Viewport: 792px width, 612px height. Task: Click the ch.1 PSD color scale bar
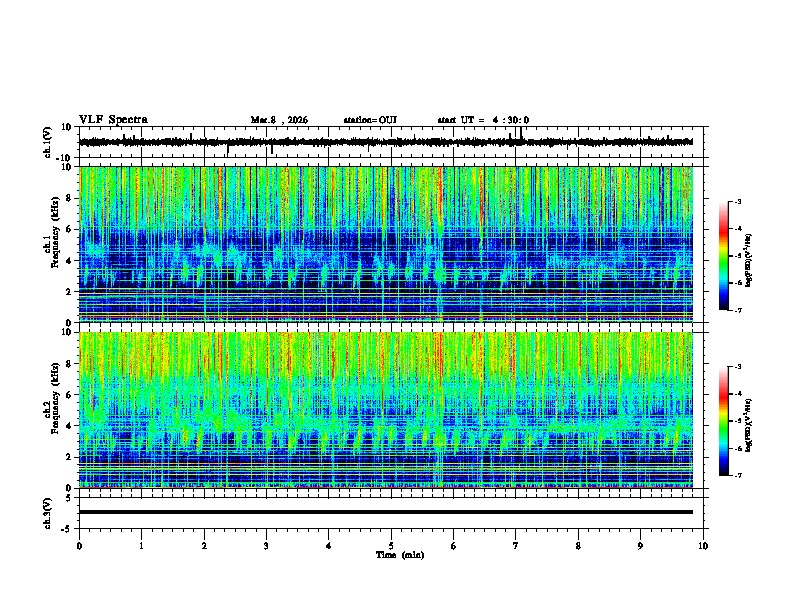(x=724, y=256)
